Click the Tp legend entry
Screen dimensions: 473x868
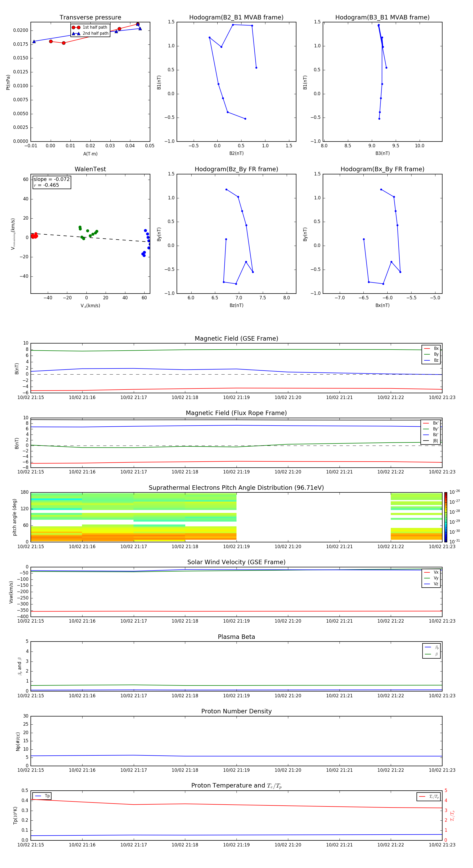pyautogui.click(x=42, y=796)
